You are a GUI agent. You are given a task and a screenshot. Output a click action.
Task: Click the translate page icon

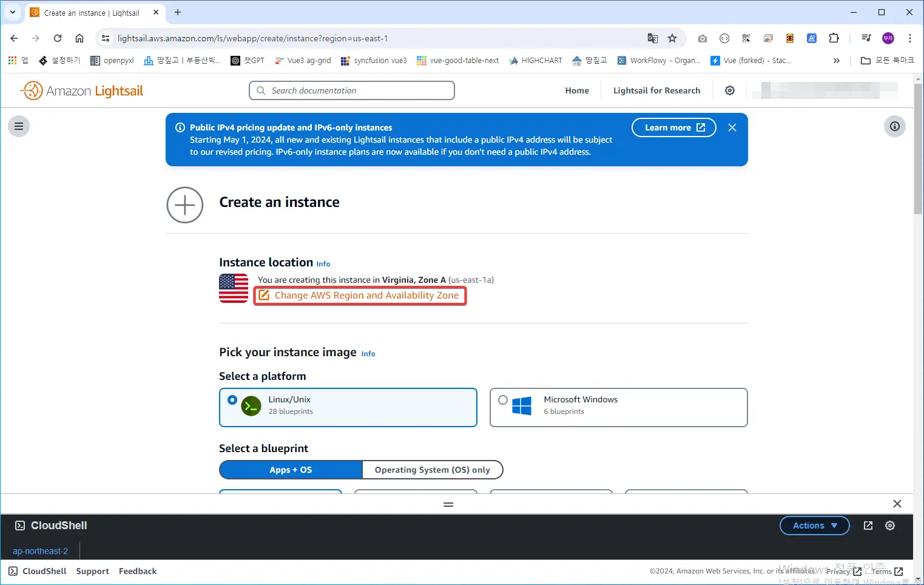pyautogui.click(x=653, y=38)
